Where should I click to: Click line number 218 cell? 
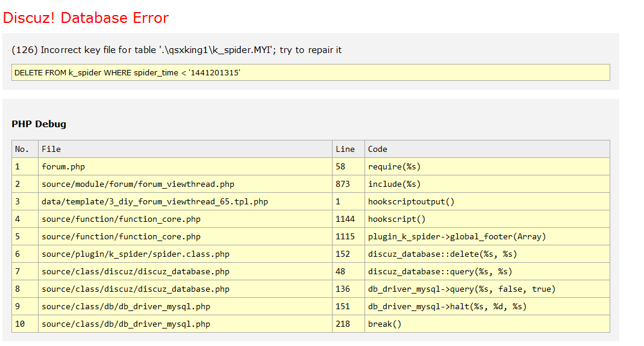343,324
